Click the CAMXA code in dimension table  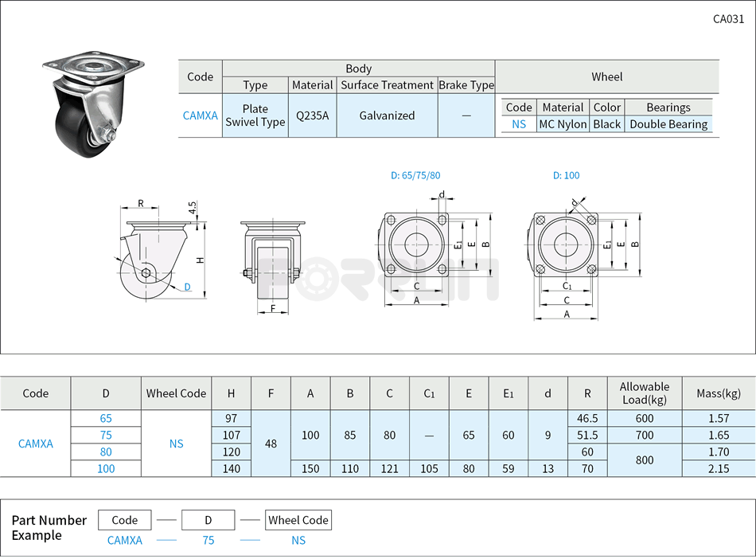[x=36, y=444]
